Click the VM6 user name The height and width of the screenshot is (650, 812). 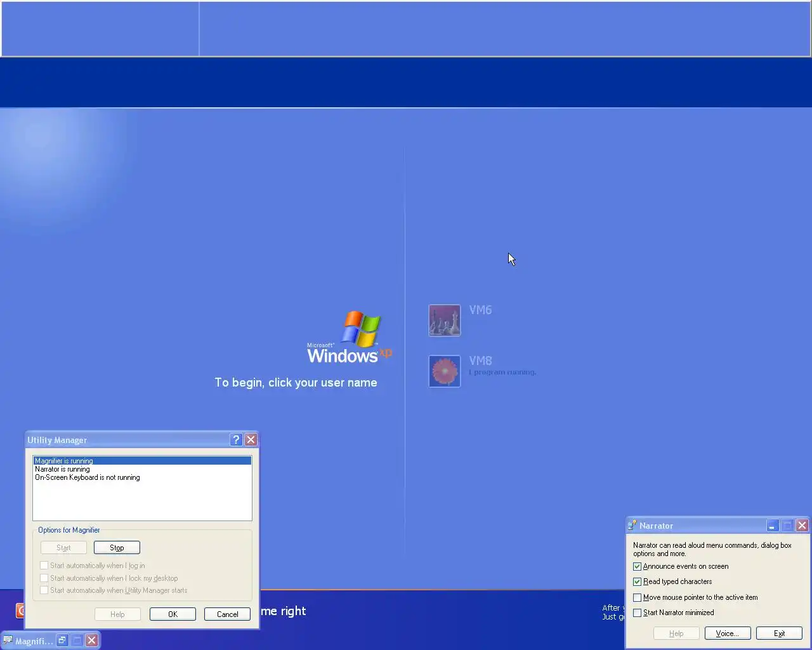[x=480, y=310]
